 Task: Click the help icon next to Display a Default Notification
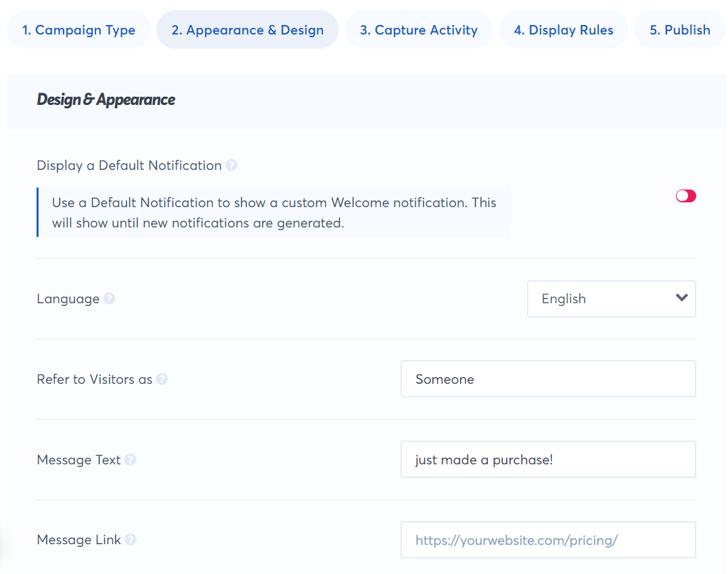[231, 165]
